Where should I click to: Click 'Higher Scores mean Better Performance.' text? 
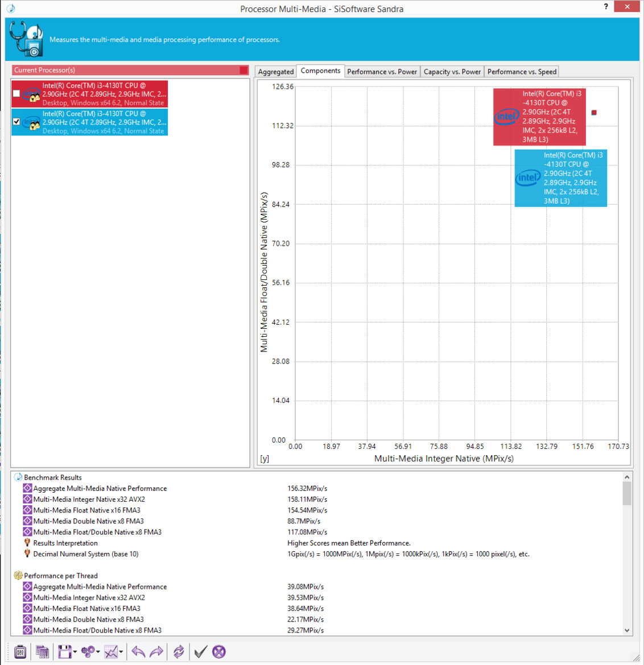click(x=349, y=543)
